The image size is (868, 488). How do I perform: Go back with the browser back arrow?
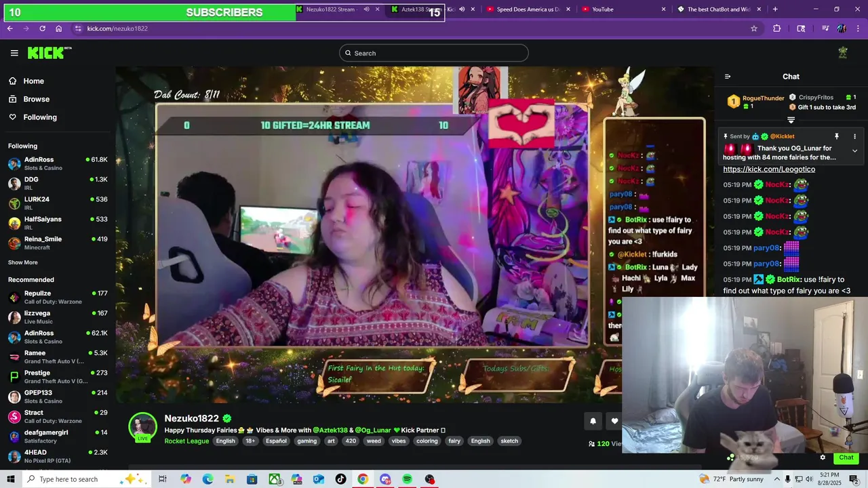(9, 28)
